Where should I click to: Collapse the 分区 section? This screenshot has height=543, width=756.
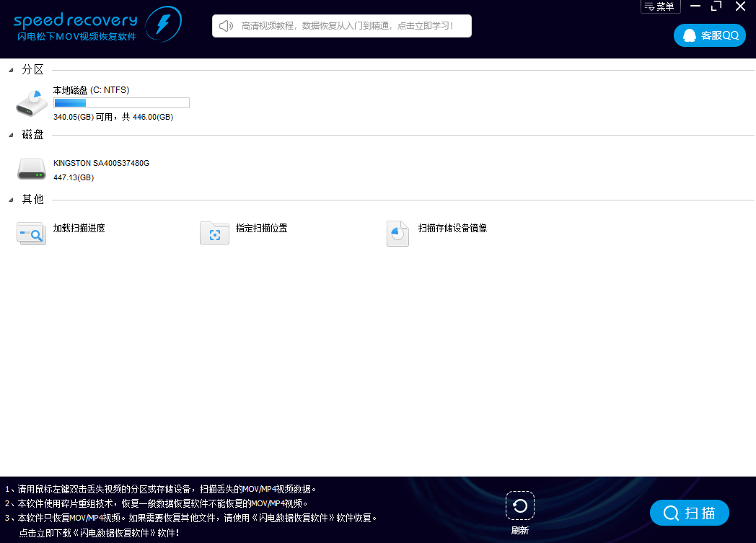pyautogui.click(x=11, y=71)
